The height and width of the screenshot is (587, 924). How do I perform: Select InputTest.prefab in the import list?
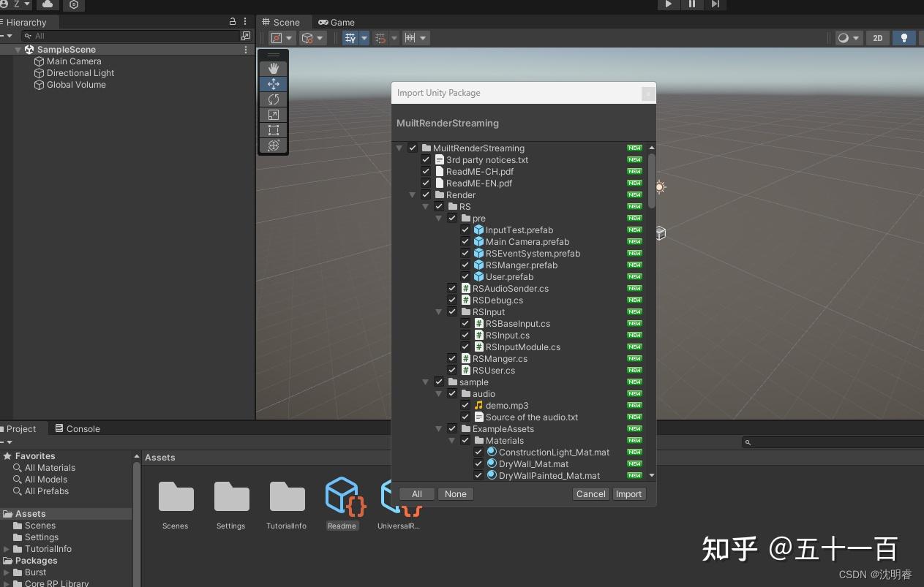(x=519, y=230)
